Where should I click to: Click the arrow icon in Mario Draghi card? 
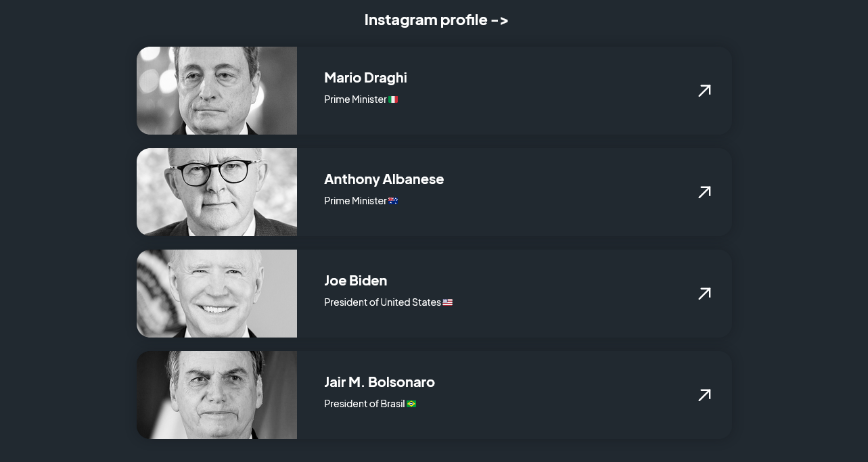[704, 91]
